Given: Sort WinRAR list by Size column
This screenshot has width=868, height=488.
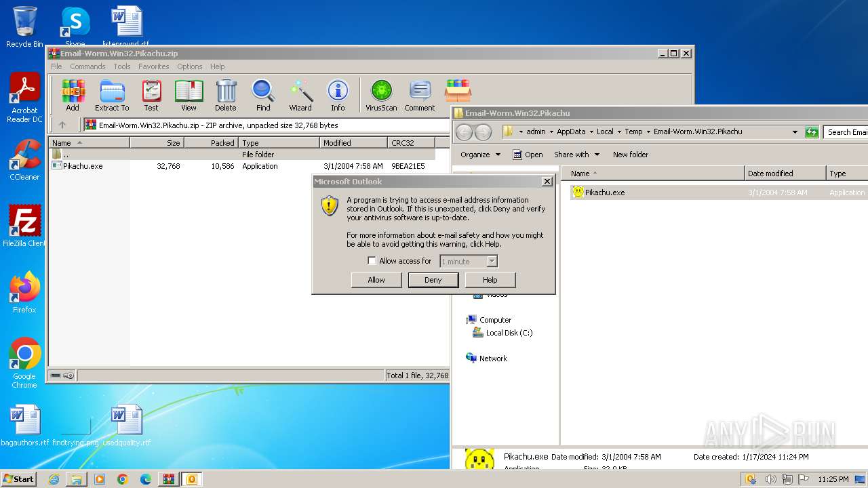Looking at the screenshot, I should (x=157, y=143).
